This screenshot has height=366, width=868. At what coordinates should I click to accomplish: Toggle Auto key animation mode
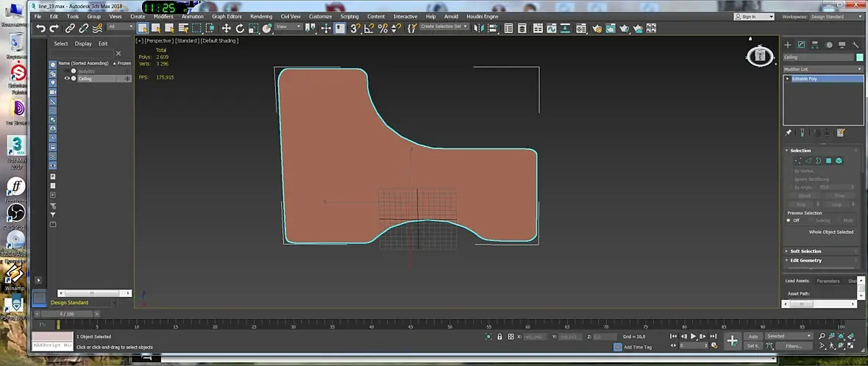tap(753, 336)
